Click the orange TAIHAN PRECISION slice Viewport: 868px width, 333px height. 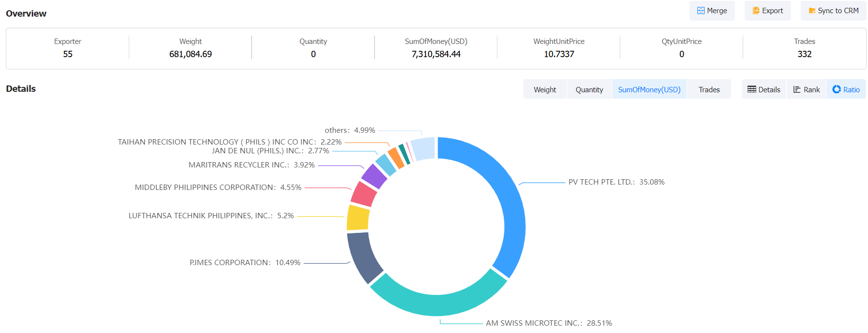396,158
